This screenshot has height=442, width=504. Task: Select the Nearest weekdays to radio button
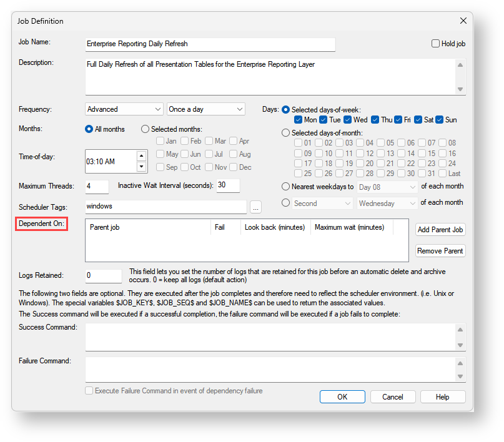pyautogui.click(x=286, y=187)
